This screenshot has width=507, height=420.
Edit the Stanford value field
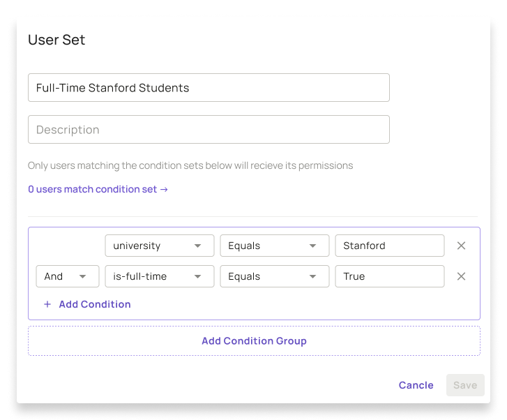pyautogui.click(x=390, y=246)
